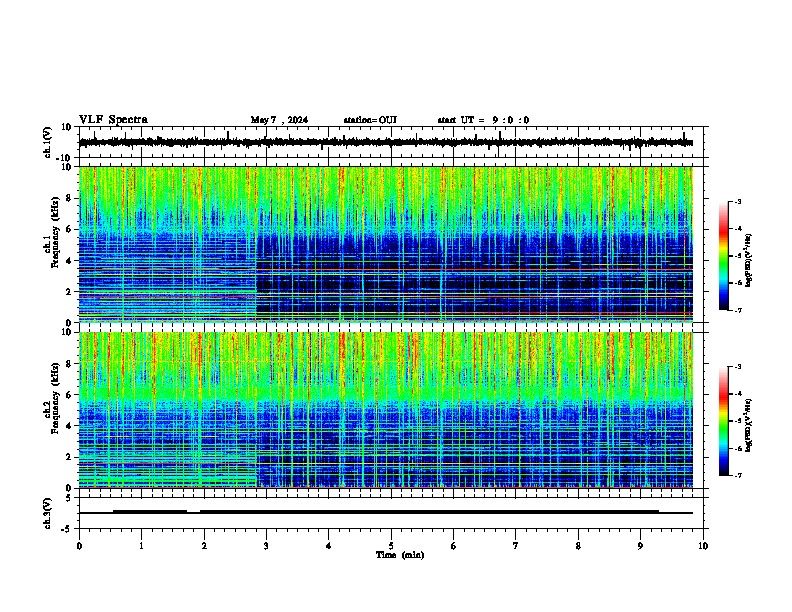The width and height of the screenshot is (792, 612).
Task: Click inside the ch.1 spectrogram panel
Action: point(386,244)
